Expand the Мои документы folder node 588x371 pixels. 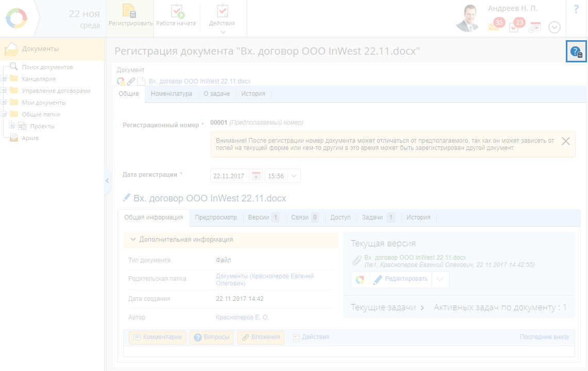[4, 103]
